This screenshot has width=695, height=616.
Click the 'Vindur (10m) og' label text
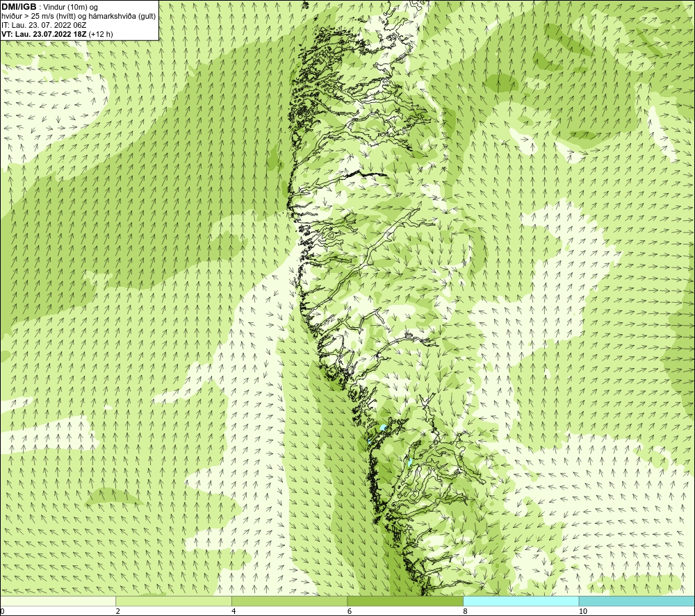[x=71, y=8]
